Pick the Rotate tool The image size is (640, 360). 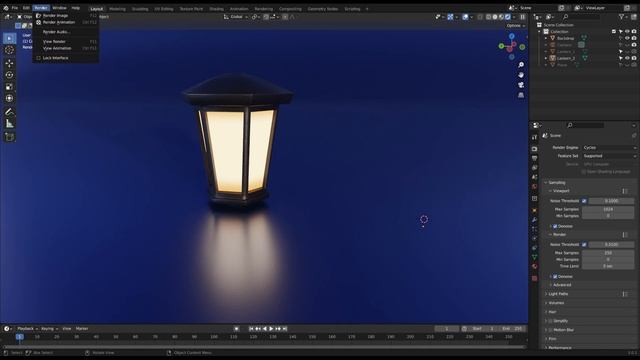click(9, 75)
